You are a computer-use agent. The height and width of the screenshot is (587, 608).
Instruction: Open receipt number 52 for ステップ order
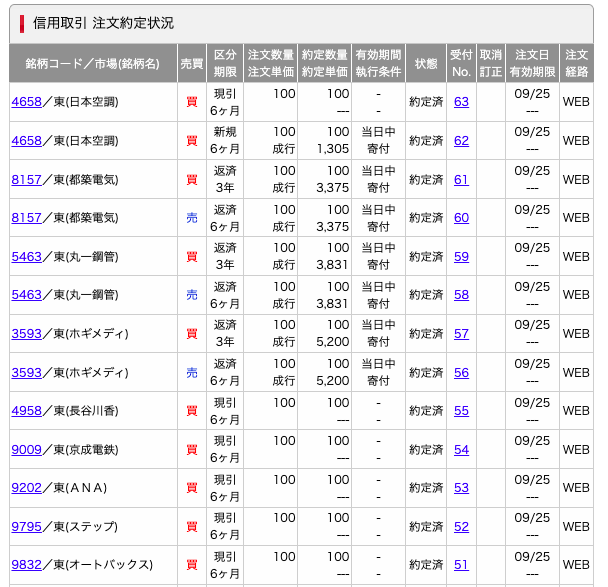461,527
